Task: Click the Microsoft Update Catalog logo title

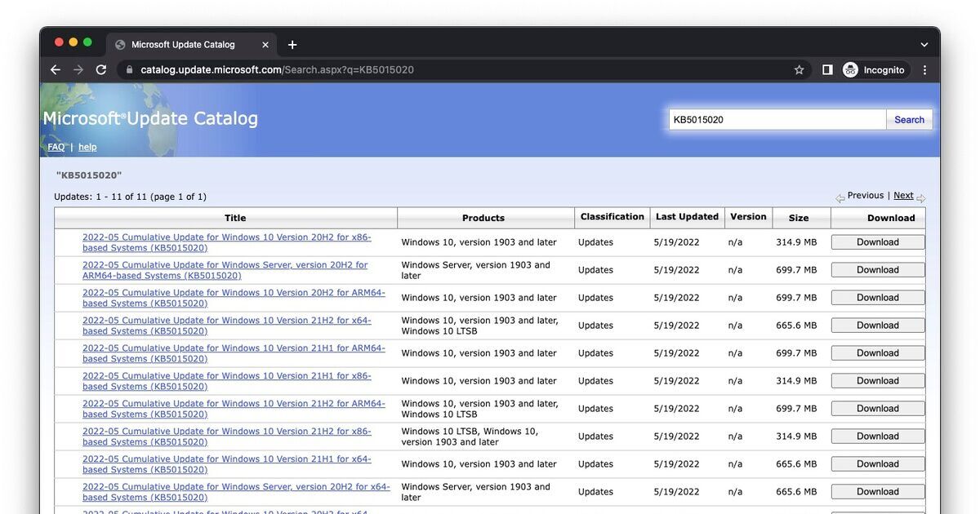Action: (150, 119)
